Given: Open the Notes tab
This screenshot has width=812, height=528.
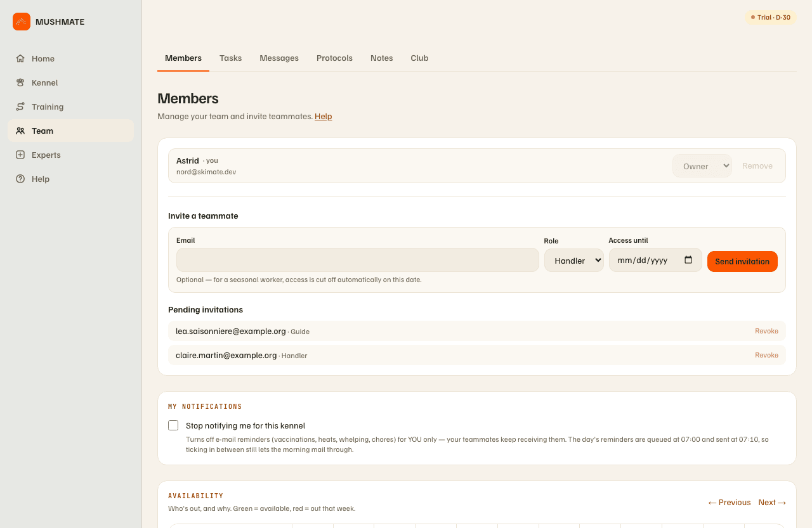Looking at the screenshot, I should point(382,58).
